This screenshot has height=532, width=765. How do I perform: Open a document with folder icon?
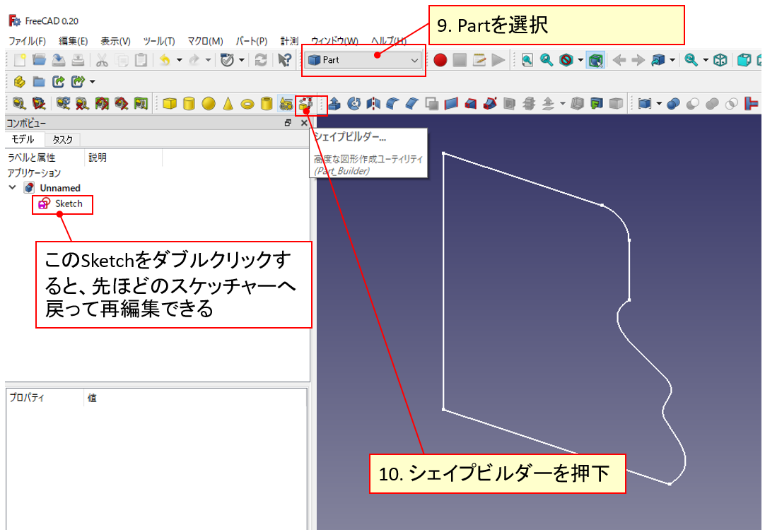click(x=39, y=60)
